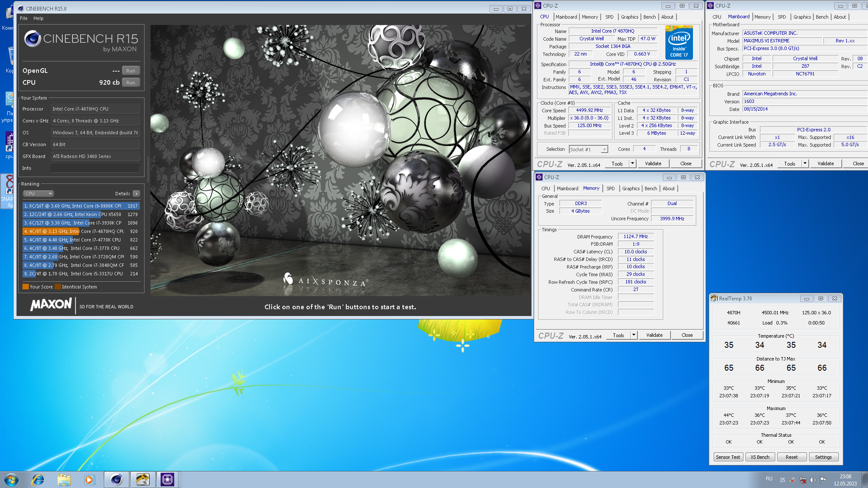Click the MAXON logo
Screen dimensions: 868x488
tap(51, 305)
